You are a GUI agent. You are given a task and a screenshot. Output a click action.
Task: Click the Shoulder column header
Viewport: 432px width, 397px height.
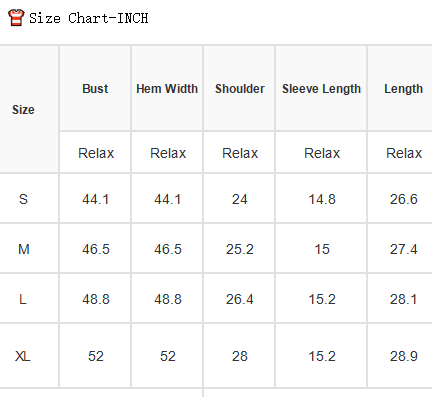click(x=240, y=89)
